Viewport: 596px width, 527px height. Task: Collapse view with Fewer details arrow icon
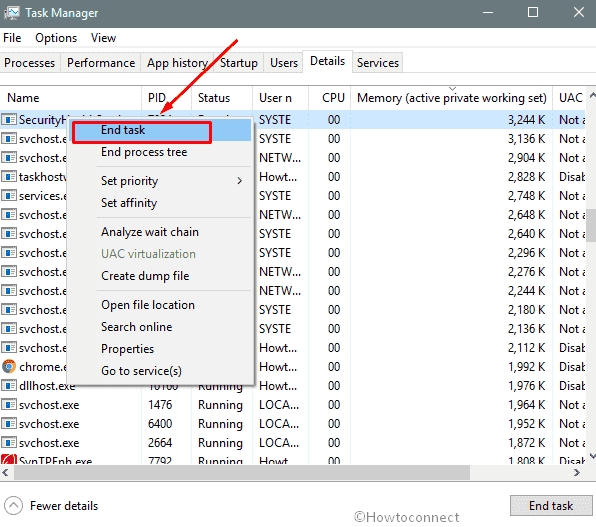[13, 506]
